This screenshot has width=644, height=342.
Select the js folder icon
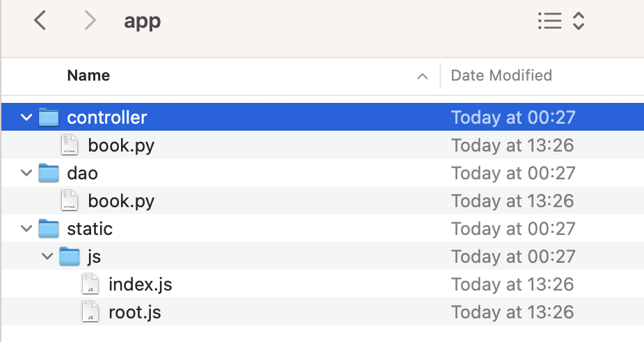[70, 256]
